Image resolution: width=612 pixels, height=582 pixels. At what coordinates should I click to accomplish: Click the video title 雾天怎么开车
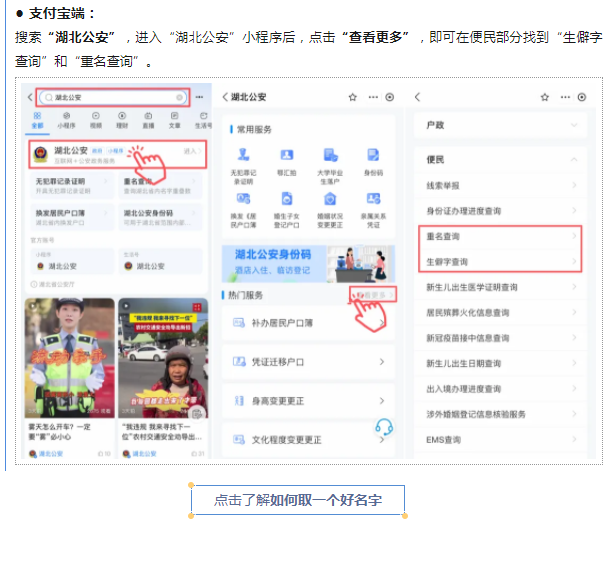(x=59, y=431)
